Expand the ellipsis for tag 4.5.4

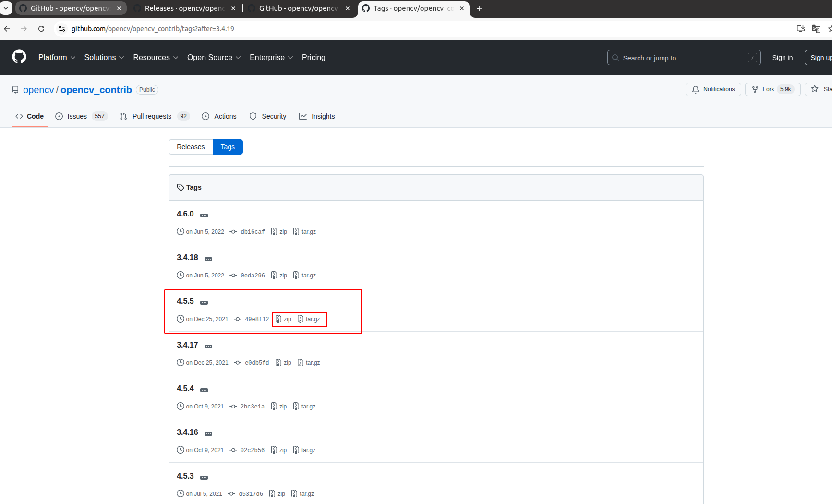point(204,390)
